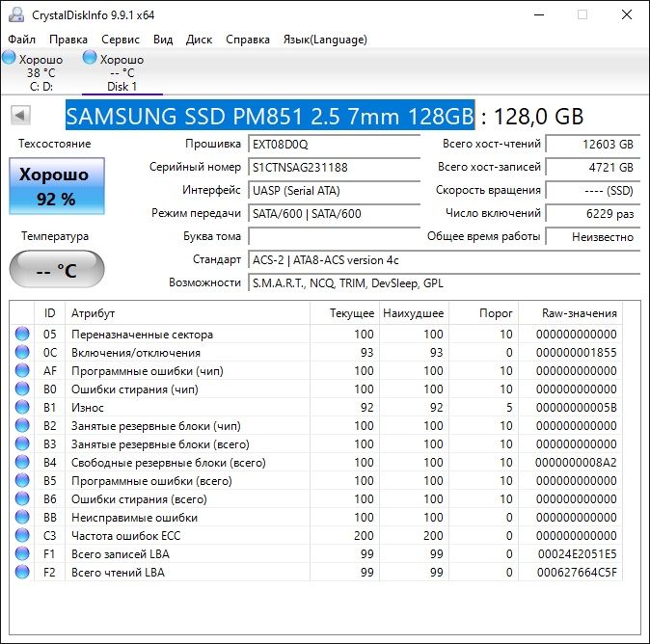Screen dimensions: 650x644
Task: Click the SAMSUNG SSD PM851 model name
Action: coord(270,116)
